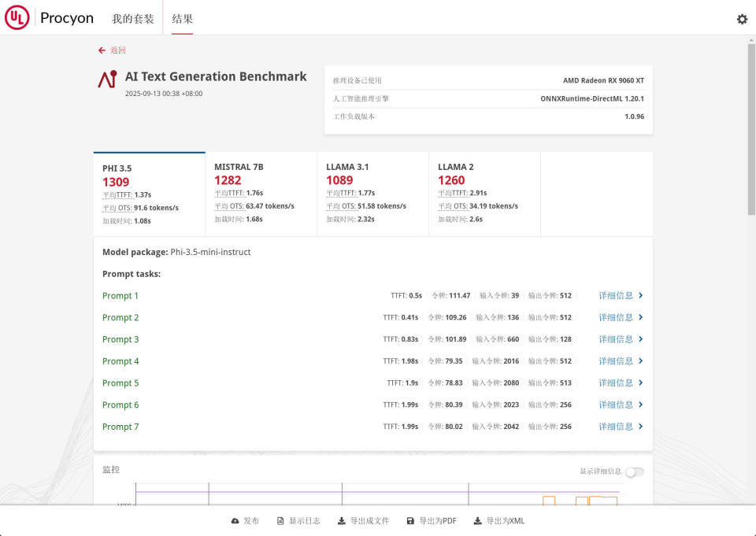Click the 返回 back link
The height and width of the screenshot is (536, 756).
point(117,50)
